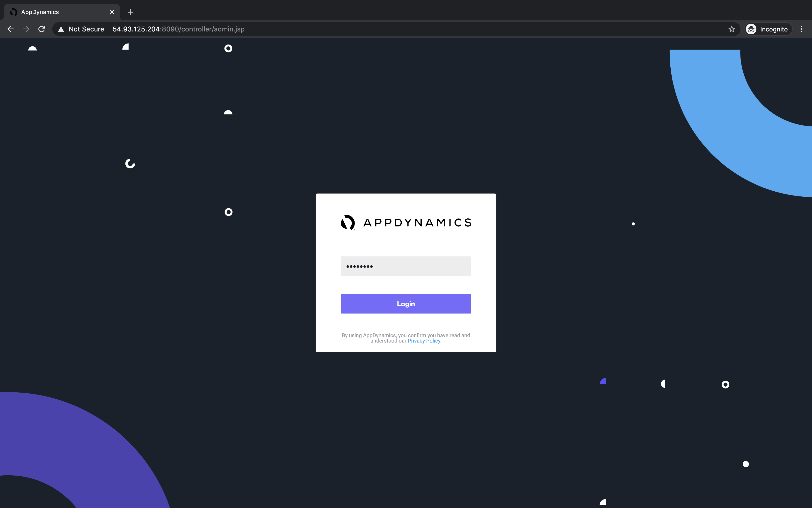This screenshot has width=812, height=508.
Task: Open the Chrome three-dot menu
Action: (801, 29)
